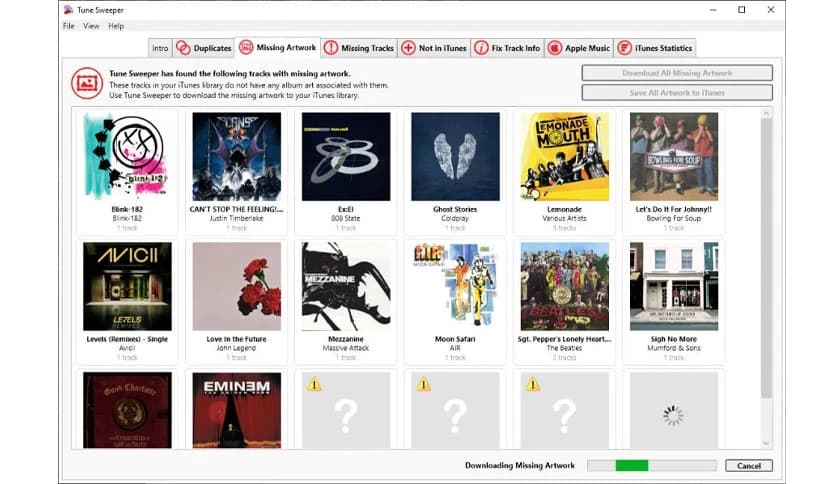
Task: Select the Avicii Levels album artwork
Action: (127, 286)
